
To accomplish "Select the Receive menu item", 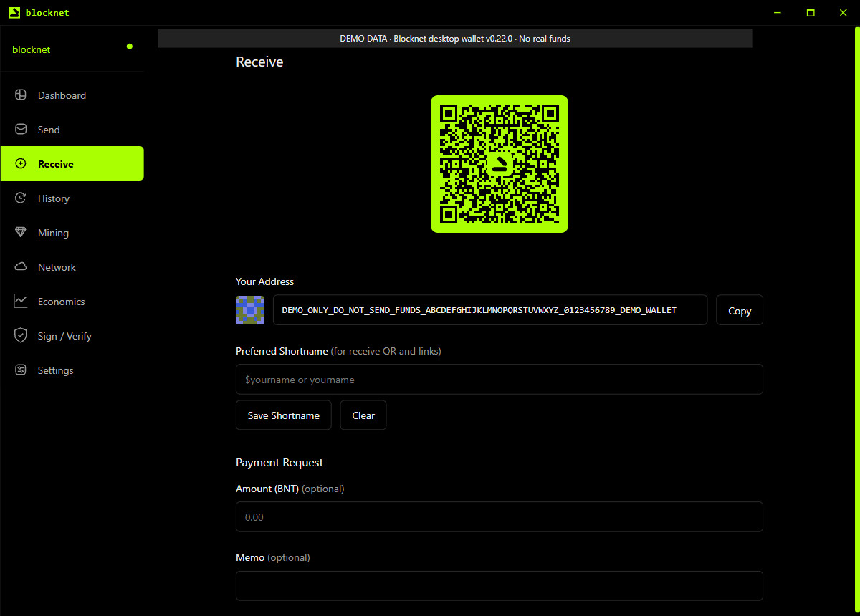I will (72, 163).
